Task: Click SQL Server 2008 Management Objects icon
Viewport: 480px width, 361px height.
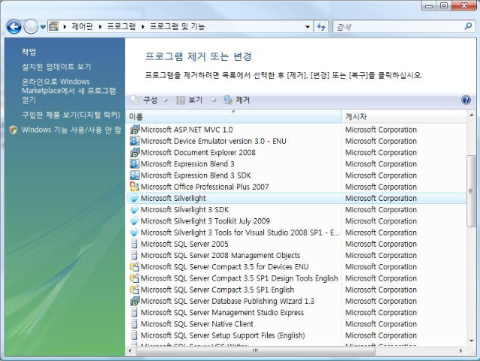Action: (x=134, y=255)
